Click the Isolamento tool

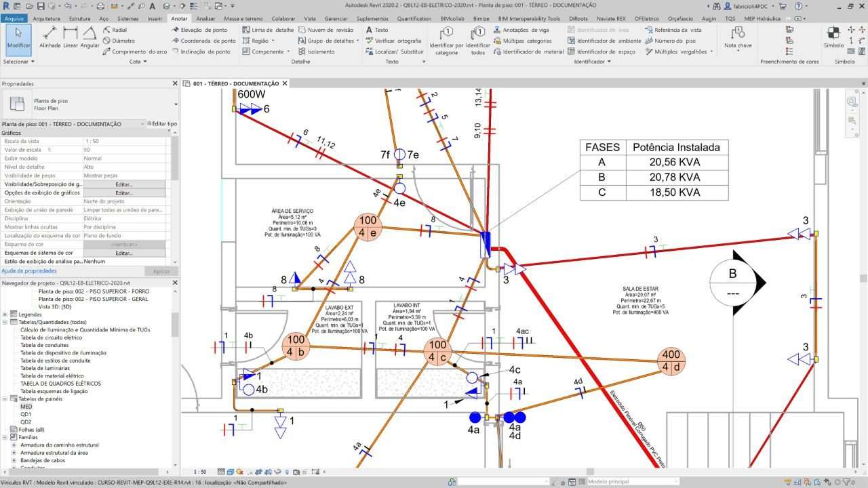coord(316,52)
